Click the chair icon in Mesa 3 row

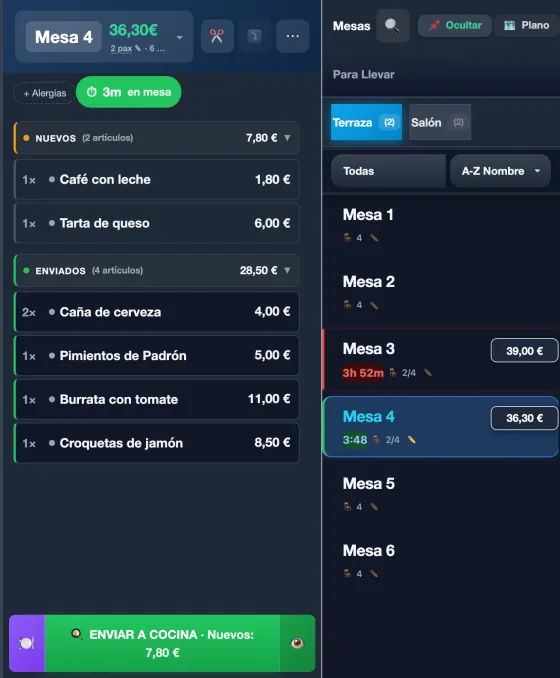pyautogui.click(x=393, y=373)
